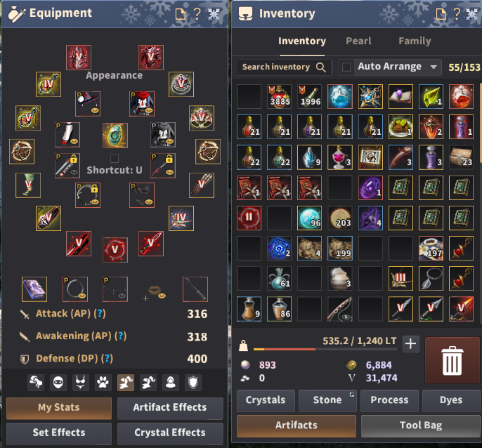Click the question mark help icon in Inventory
The image size is (482, 448).
pyautogui.click(x=457, y=13)
